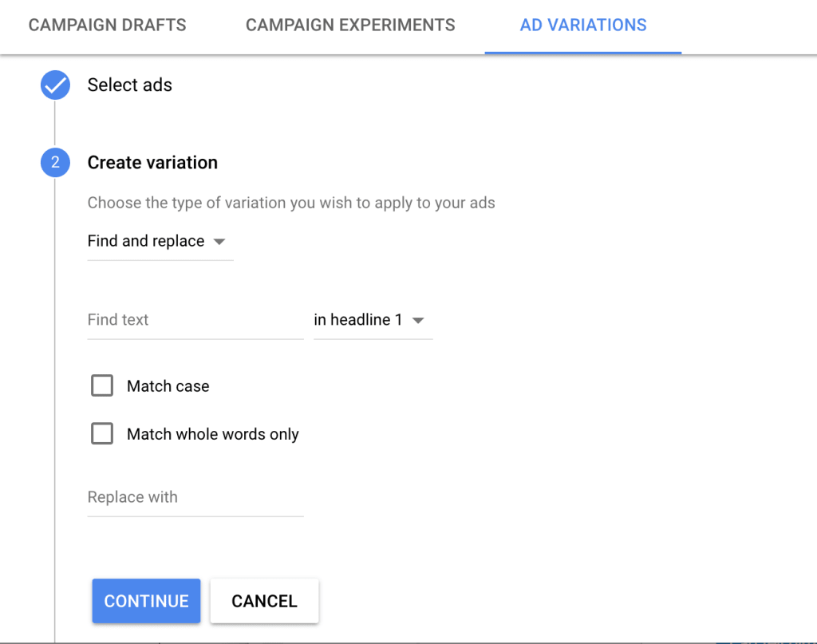Click the Select ads completed checkmark icon

click(55, 85)
